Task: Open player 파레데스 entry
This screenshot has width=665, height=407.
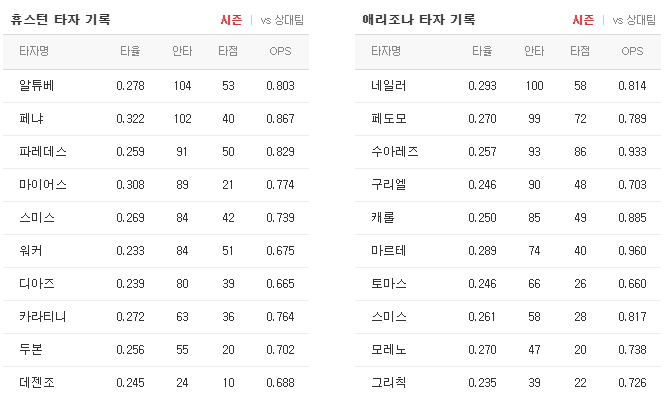Action: point(43,152)
